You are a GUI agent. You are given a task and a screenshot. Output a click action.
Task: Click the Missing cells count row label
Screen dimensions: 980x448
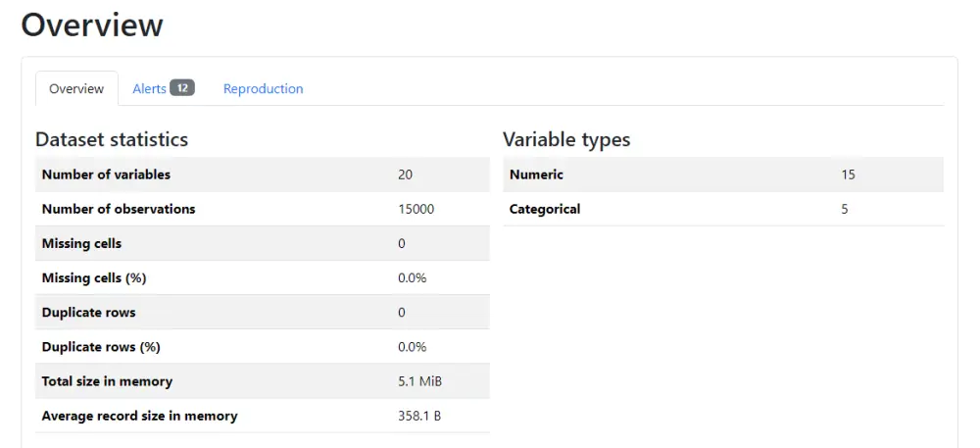click(x=81, y=243)
